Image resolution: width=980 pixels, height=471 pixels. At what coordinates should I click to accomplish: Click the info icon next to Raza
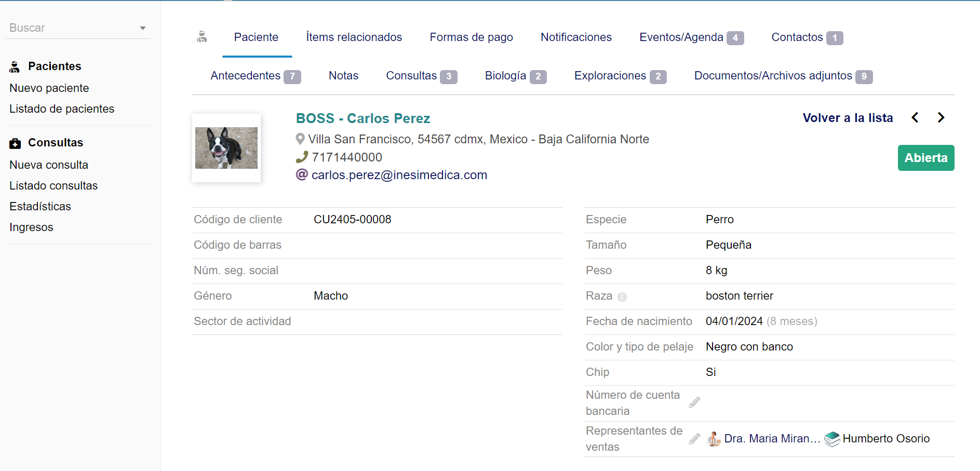click(623, 297)
